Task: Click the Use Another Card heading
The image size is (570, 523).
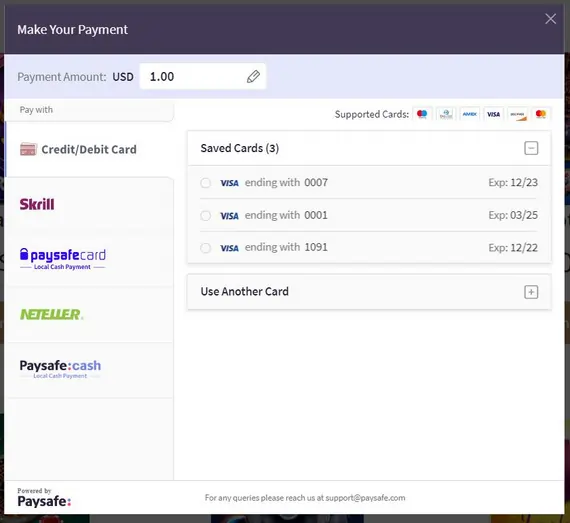Action: [x=245, y=291]
